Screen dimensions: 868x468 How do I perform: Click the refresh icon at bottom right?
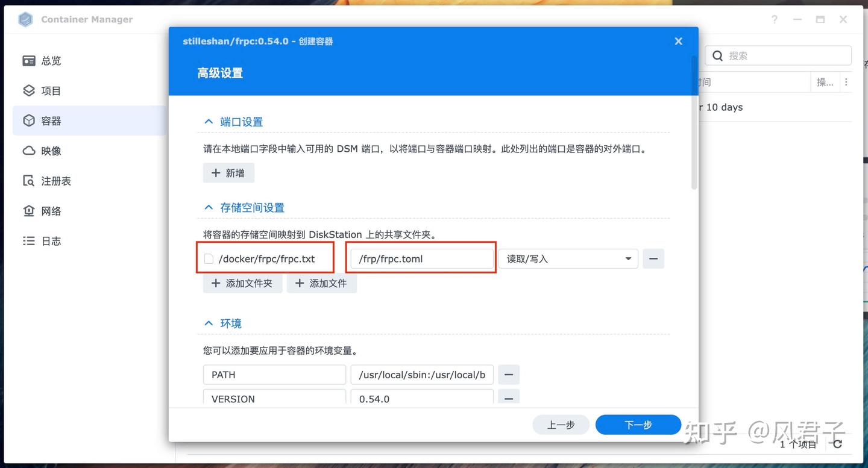837,444
